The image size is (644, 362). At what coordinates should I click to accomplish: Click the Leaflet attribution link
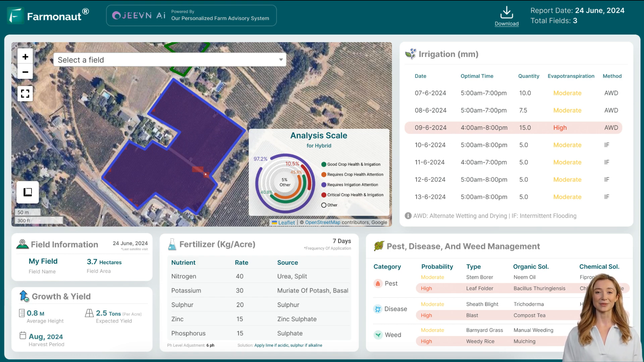click(286, 222)
